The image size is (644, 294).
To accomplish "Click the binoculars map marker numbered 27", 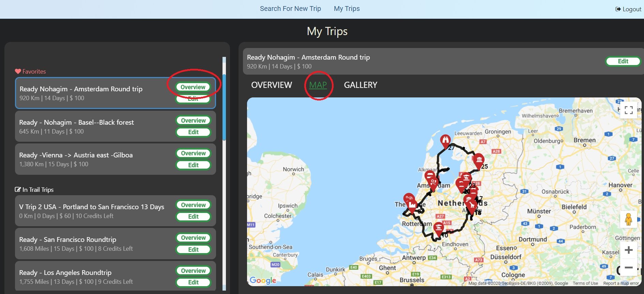I will pos(445,141).
